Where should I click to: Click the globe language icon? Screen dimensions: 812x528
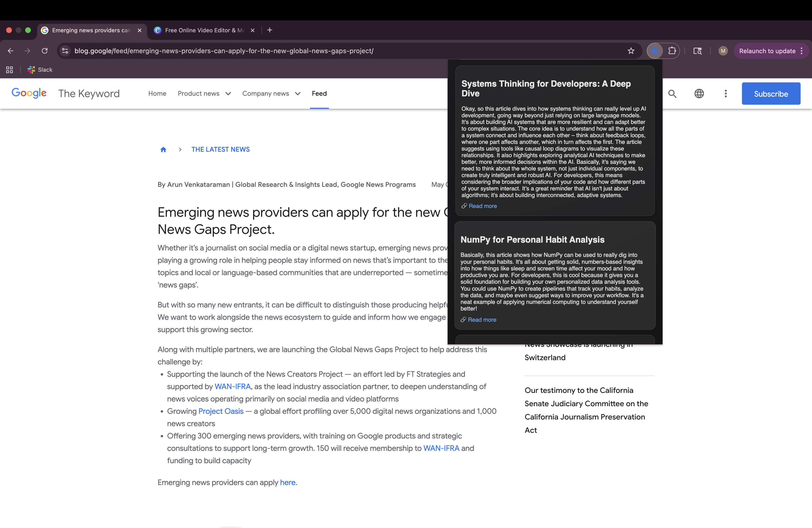(x=699, y=94)
